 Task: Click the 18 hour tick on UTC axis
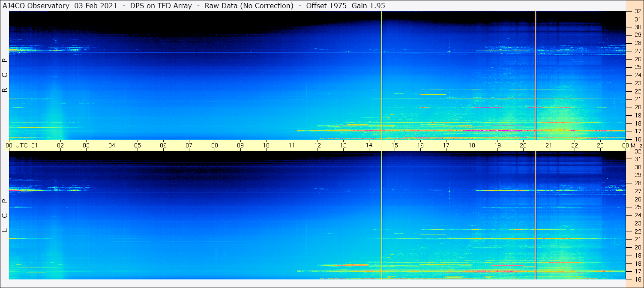click(x=472, y=145)
